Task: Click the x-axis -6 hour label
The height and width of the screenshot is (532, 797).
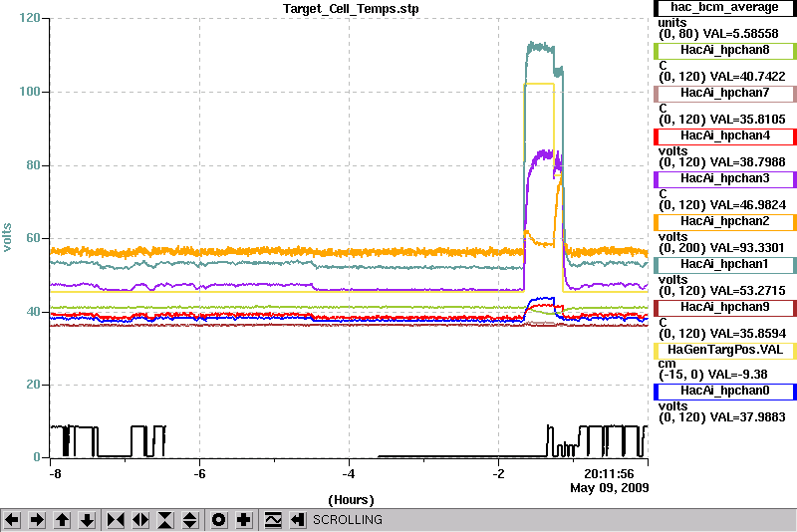Action: (199, 474)
